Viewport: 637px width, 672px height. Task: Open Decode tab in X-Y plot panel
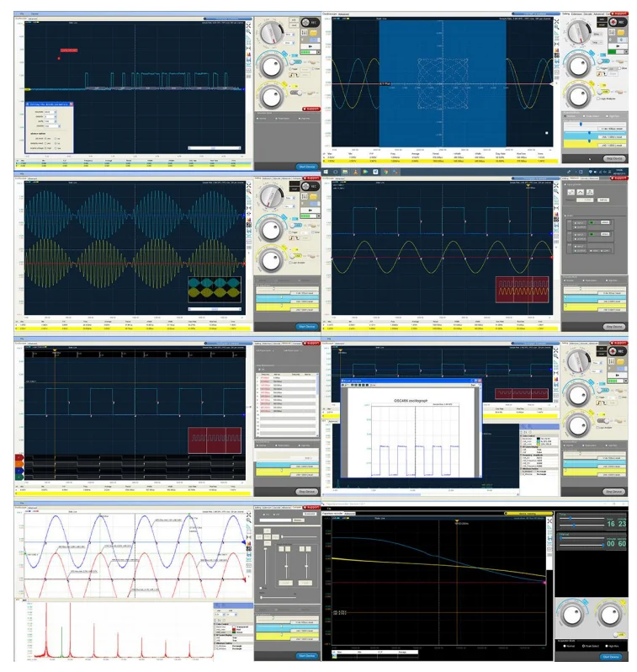587,13
